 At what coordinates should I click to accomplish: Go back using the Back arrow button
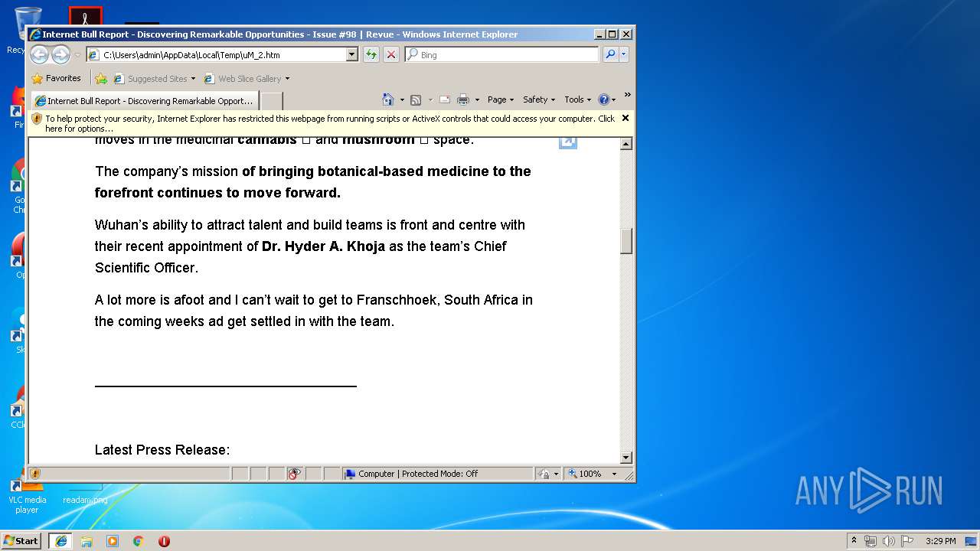click(x=39, y=54)
